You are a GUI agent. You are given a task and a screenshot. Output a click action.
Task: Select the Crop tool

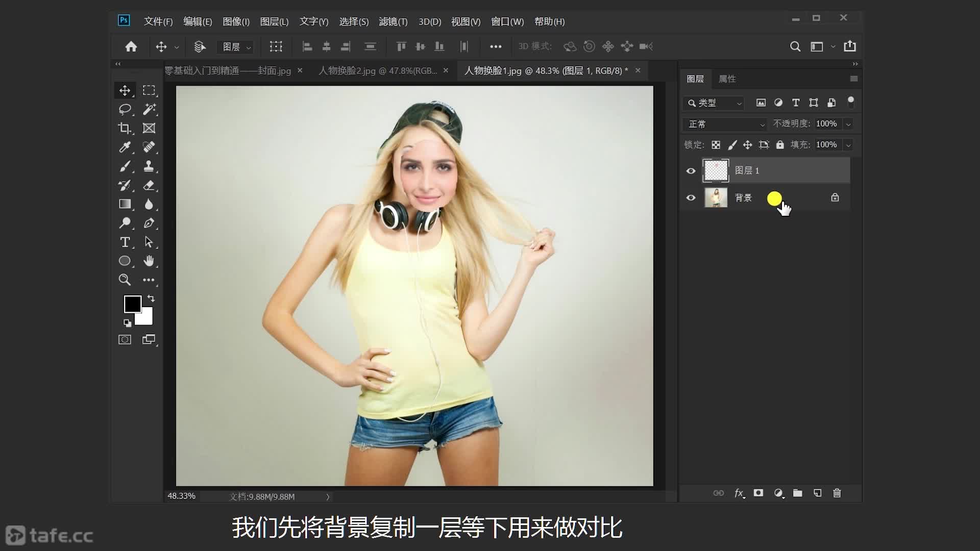pyautogui.click(x=125, y=128)
